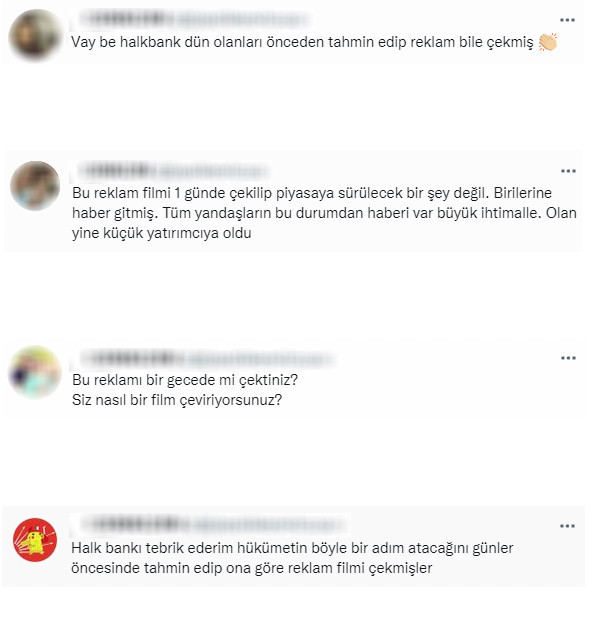This screenshot has width=605, height=632.
Task: Click blurred display name above 'Bu reklamı bir gecede'
Action: click(x=131, y=358)
